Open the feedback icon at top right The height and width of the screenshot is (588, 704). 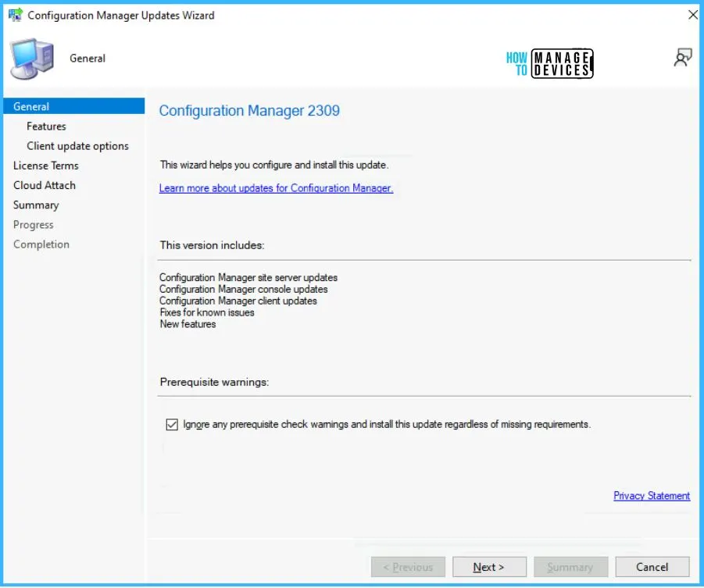[x=683, y=58]
